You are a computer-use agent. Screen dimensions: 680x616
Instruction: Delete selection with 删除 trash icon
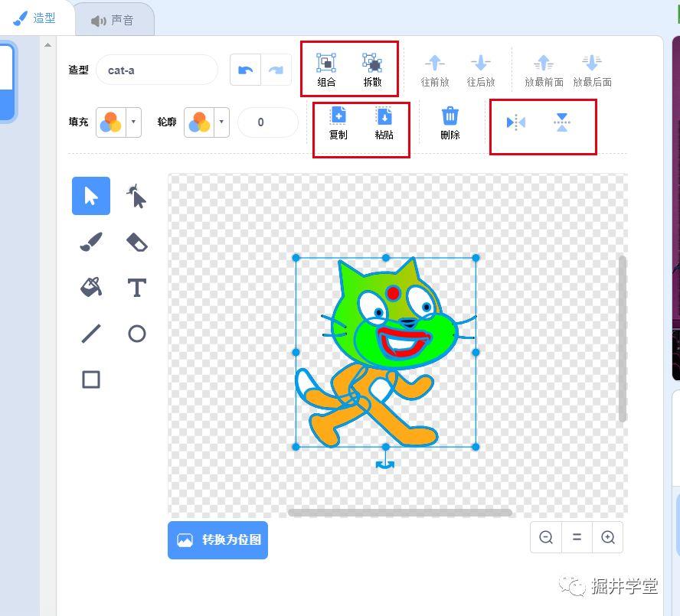(x=450, y=123)
